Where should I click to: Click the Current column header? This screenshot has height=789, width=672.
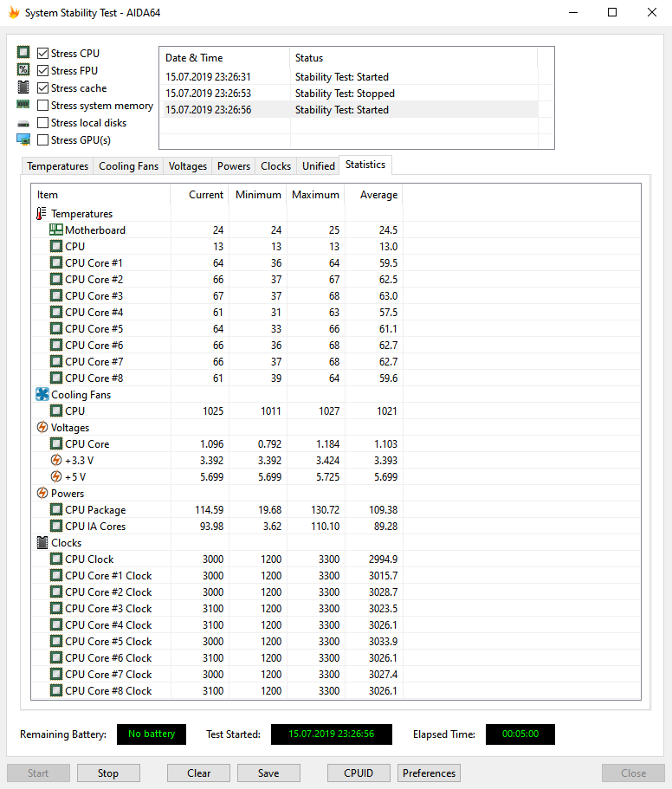click(200, 195)
